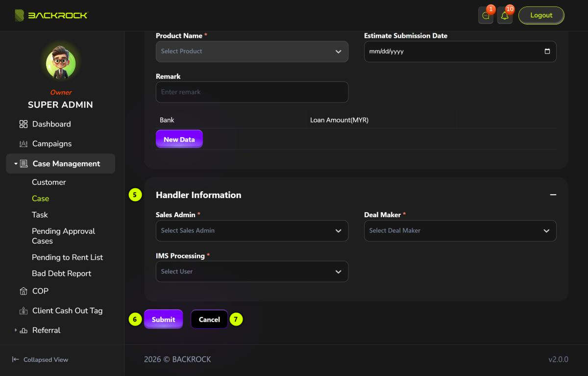Image resolution: width=588 pixels, height=376 pixels.
Task: Open the Select Deal Maker dropdown
Action: click(x=460, y=230)
